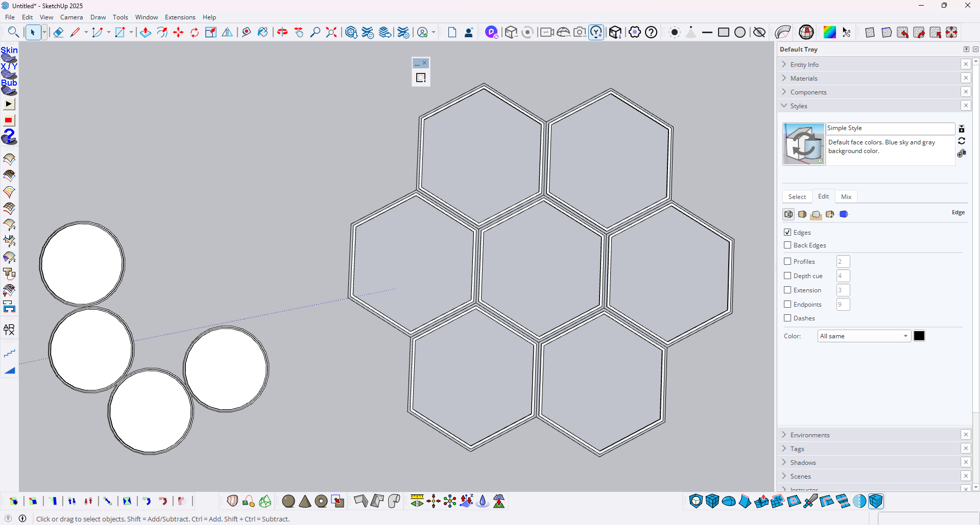Click the red stop square icon
This screenshot has width=980, height=525.
[9, 121]
